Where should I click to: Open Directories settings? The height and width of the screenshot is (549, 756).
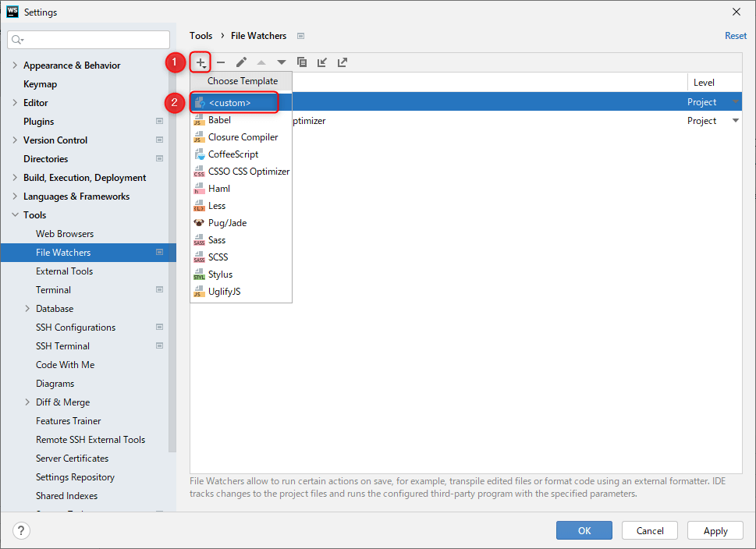pos(45,158)
